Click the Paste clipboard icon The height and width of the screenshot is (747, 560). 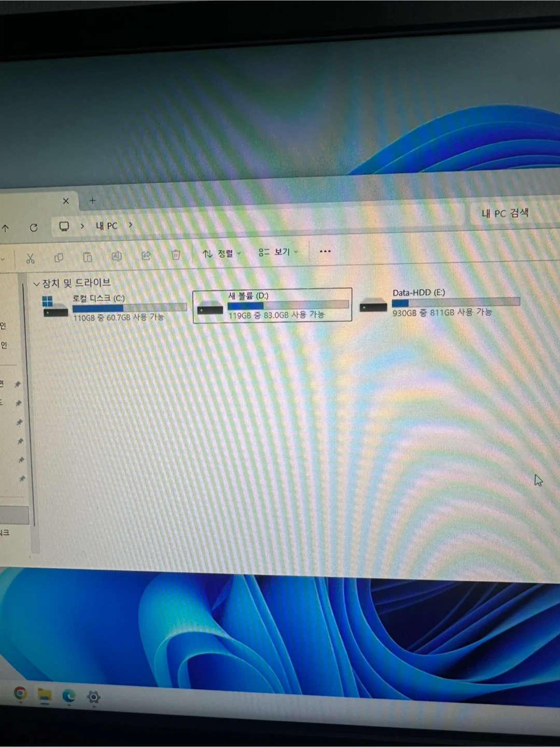(x=88, y=257)
